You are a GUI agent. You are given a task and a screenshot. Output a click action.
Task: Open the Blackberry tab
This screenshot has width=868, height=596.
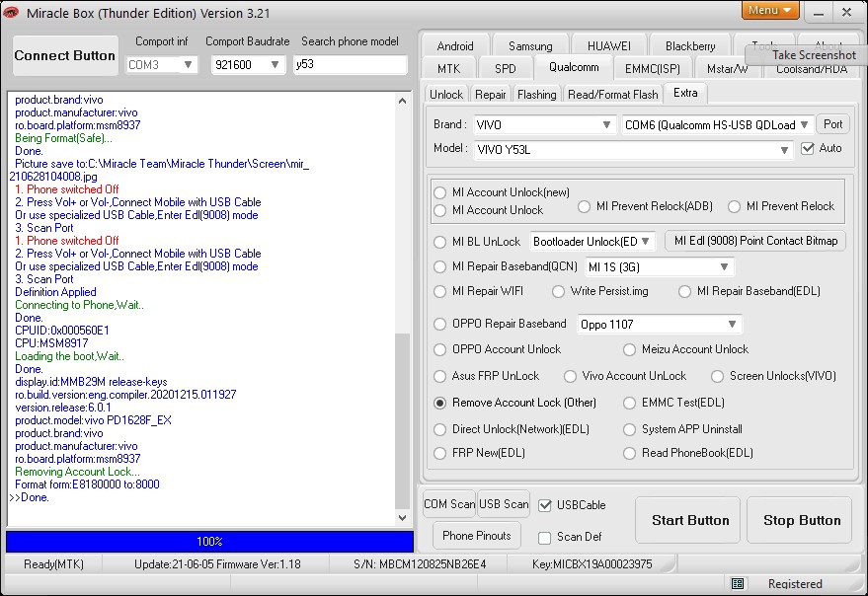pos(690,46)
